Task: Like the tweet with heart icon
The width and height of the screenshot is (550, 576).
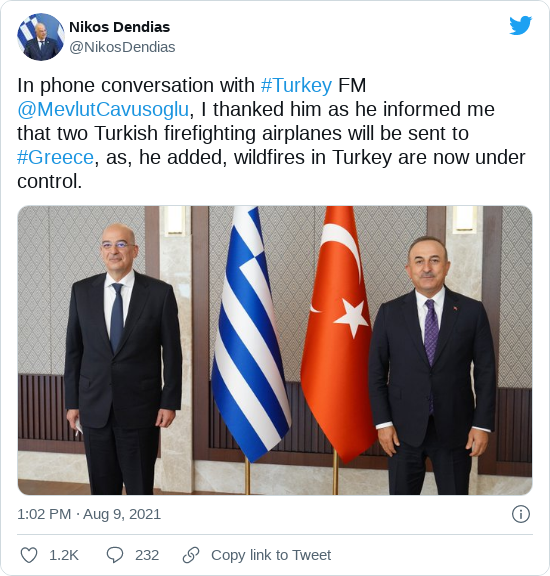Action: point(29,555)
